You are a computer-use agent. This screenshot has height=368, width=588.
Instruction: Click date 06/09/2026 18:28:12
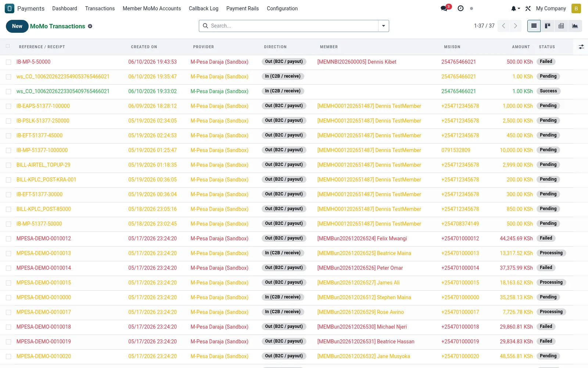tap(153, 106)
